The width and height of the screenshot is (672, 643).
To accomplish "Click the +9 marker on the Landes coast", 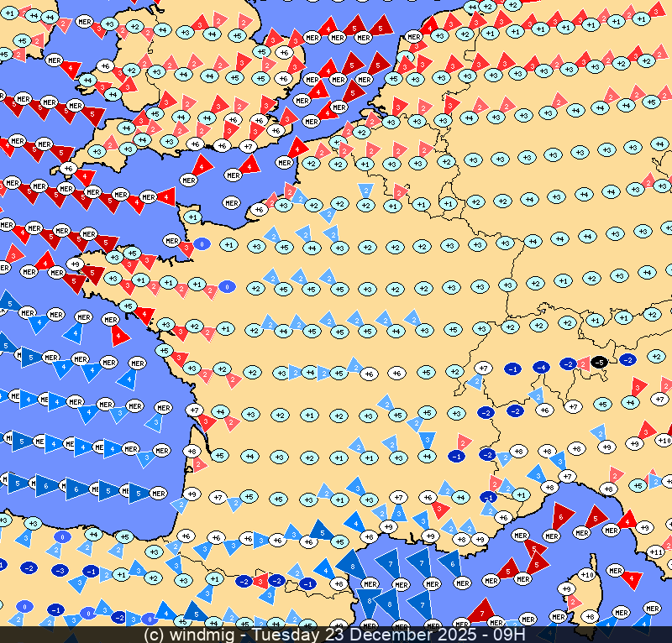I will tap(192, 494).
